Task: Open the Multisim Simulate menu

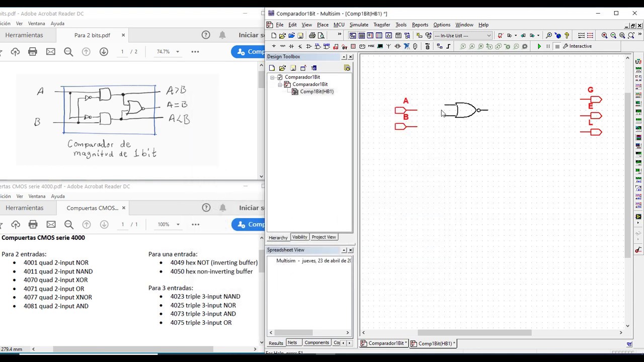Action: point(359,25)
